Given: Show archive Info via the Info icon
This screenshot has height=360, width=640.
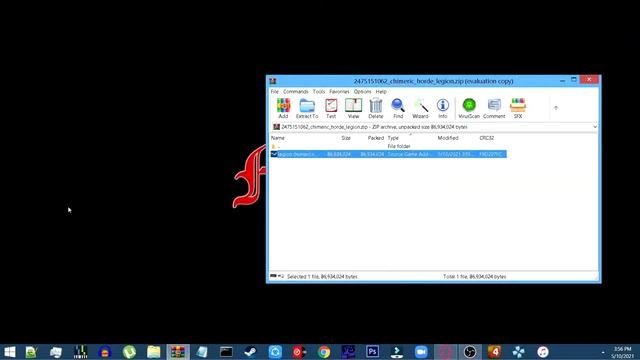Looking at the screenshot, I should pyautogui.click(x=442, y=108).
